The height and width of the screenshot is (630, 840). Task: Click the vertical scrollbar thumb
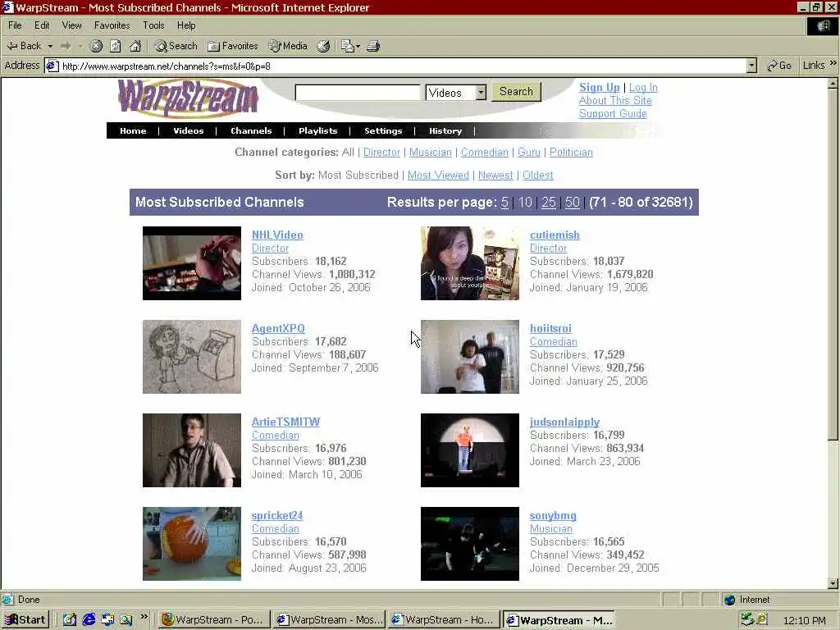pos(833,265)
